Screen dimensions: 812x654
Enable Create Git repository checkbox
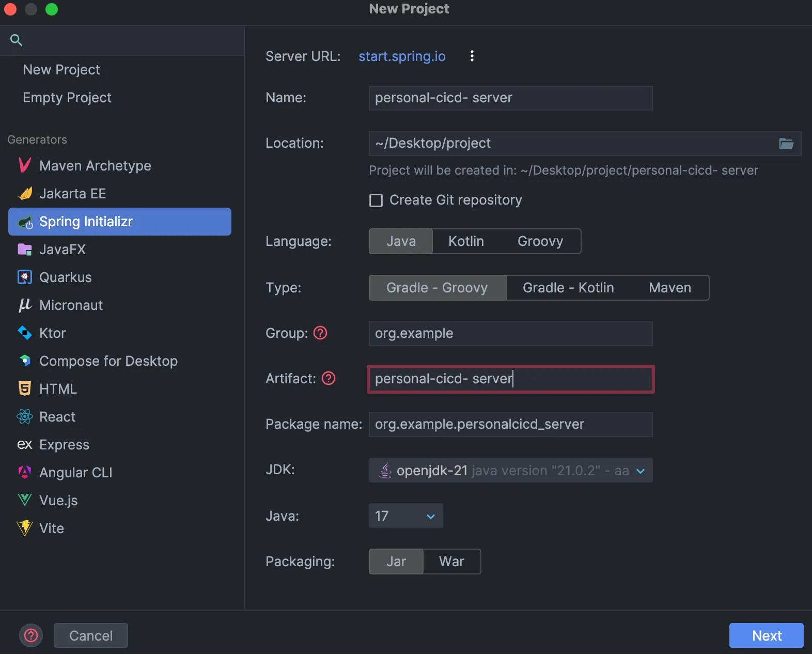(376, 200)
